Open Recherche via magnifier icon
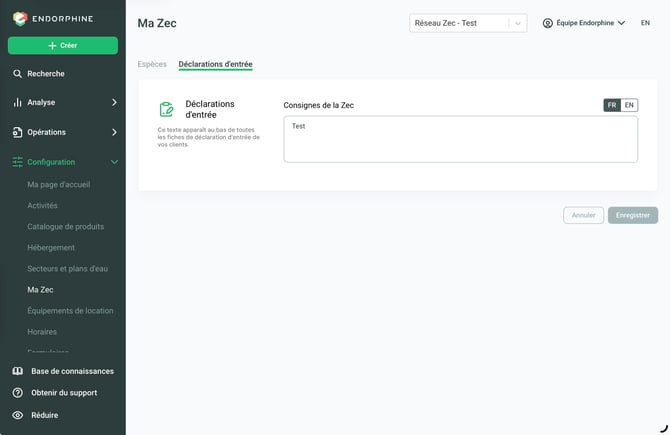 tap(17, 73)
